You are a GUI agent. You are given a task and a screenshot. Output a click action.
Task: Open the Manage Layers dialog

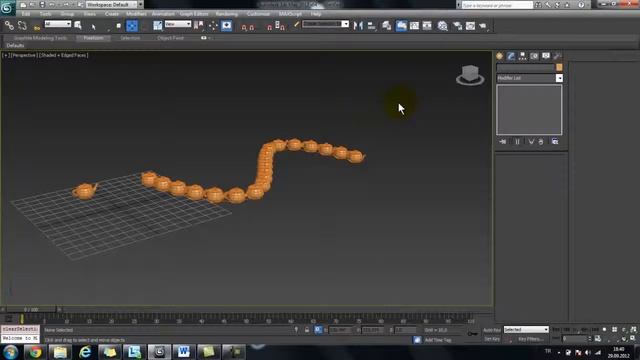click(x=387, y=26)
